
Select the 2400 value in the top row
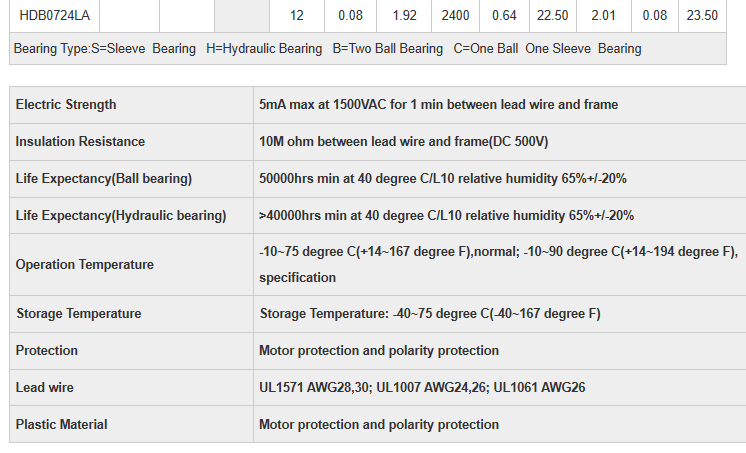pos(455,16)
